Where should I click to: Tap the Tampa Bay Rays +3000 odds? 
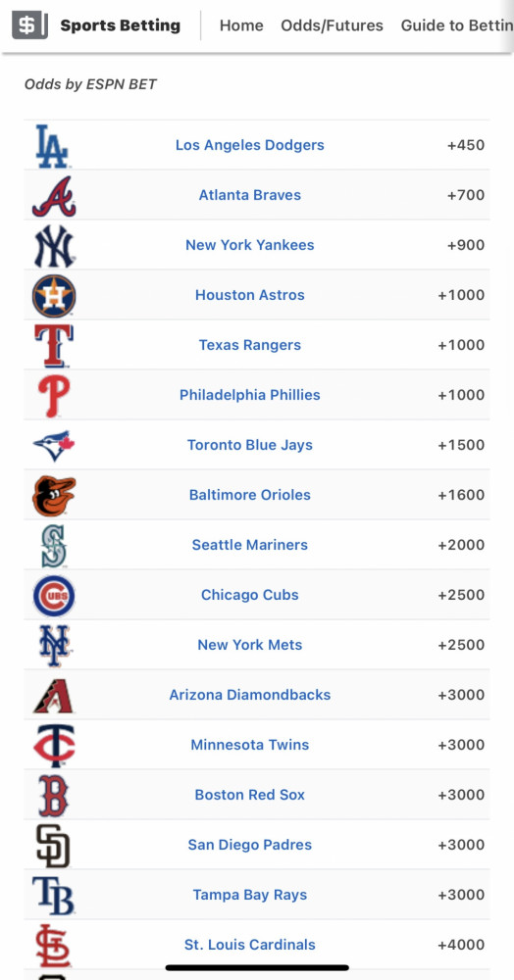461,895
